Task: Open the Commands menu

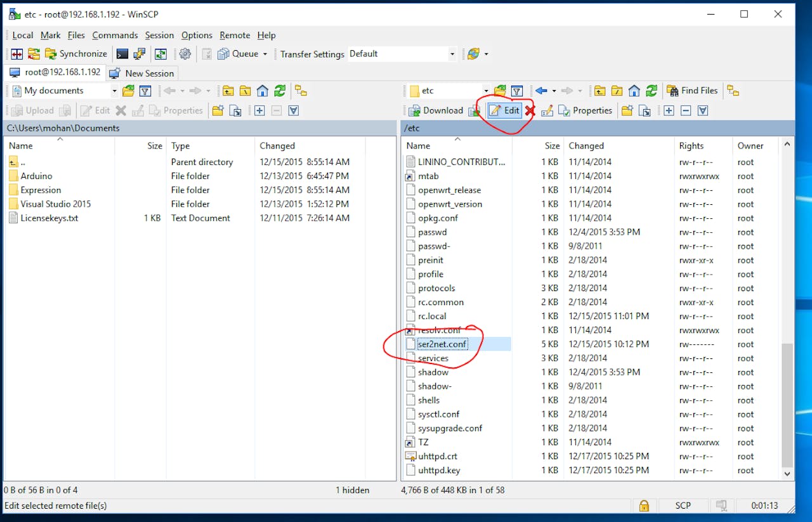Action: [115, 36]
